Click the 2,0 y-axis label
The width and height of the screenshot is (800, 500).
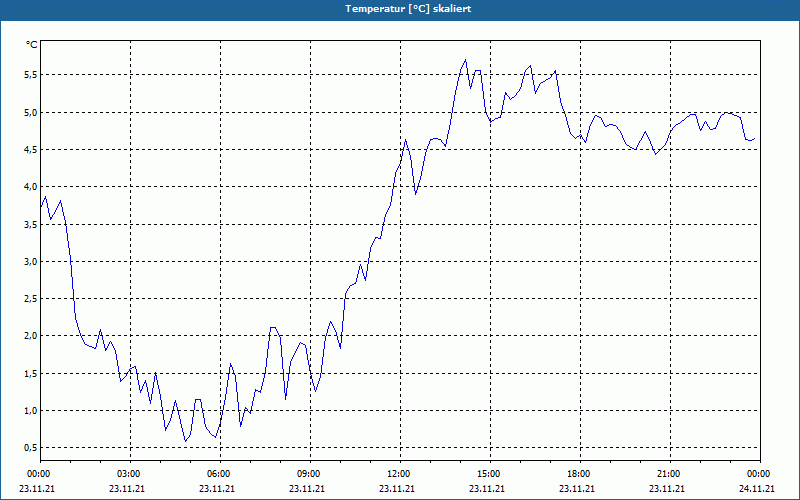[32, 336]
